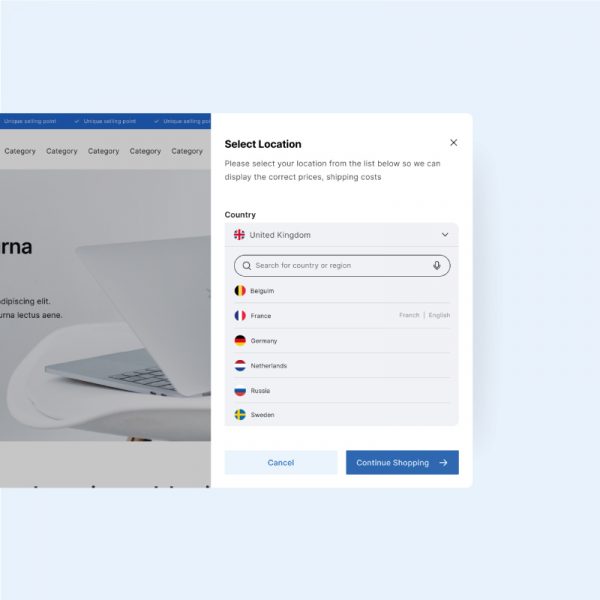Click the arrow icon on Continue Shopping
Image resolution: width=600 pixels, height=600 pixels.
[443, 463]
